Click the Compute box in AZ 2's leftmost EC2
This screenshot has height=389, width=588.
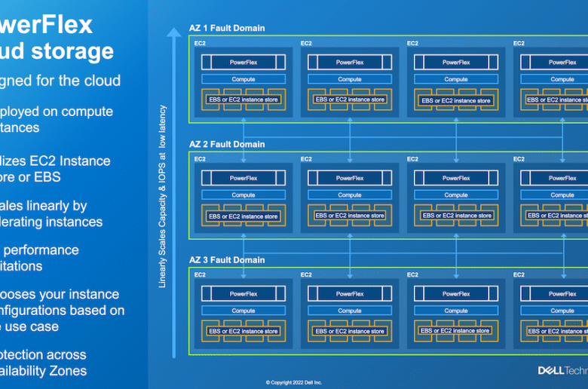[243, 195]
